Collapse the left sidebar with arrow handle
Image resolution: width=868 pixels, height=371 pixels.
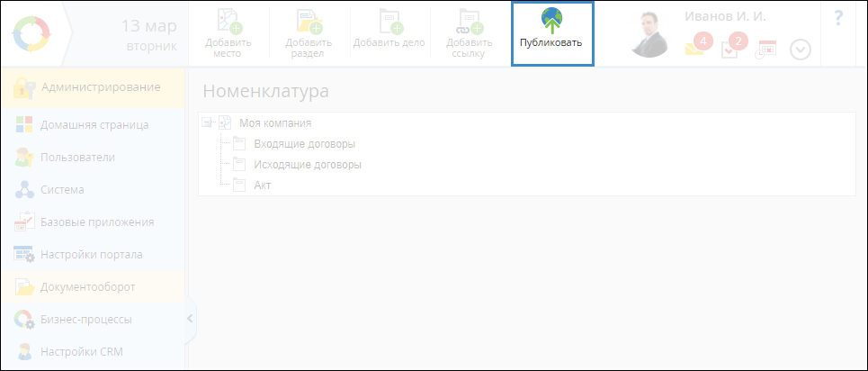pos(190,319)
